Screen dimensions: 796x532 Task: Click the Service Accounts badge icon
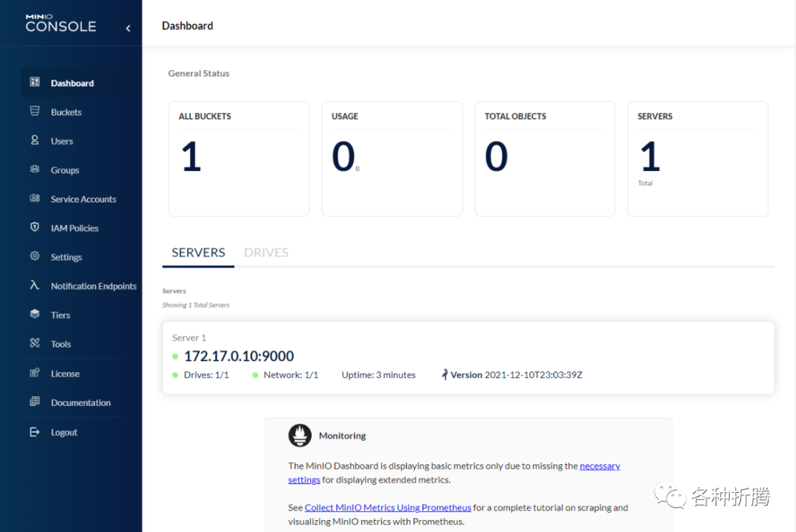click(35, 198)
